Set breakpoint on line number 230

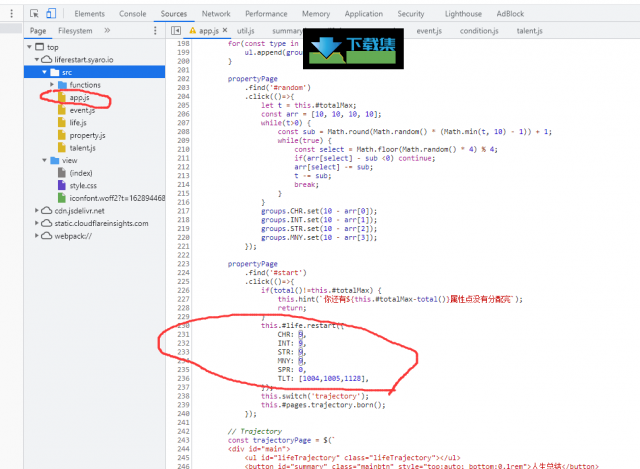(183, 325)
